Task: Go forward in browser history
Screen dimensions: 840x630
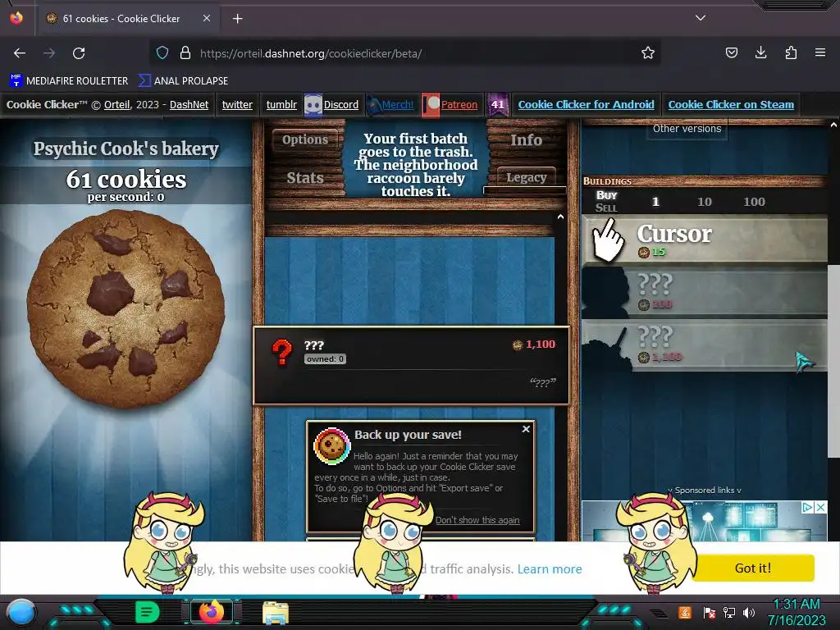Action: [x=49, y=53]
